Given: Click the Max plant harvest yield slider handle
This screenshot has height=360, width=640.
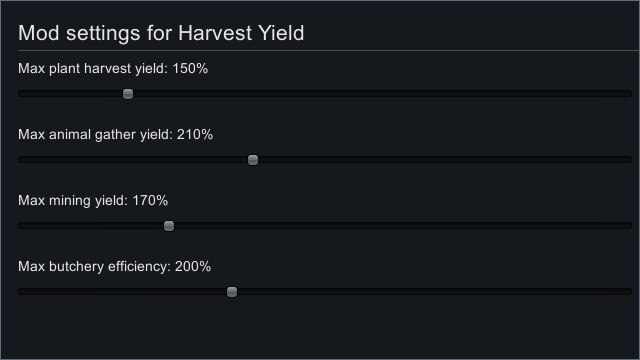Looking at the screenshot, I should (128, 94).
